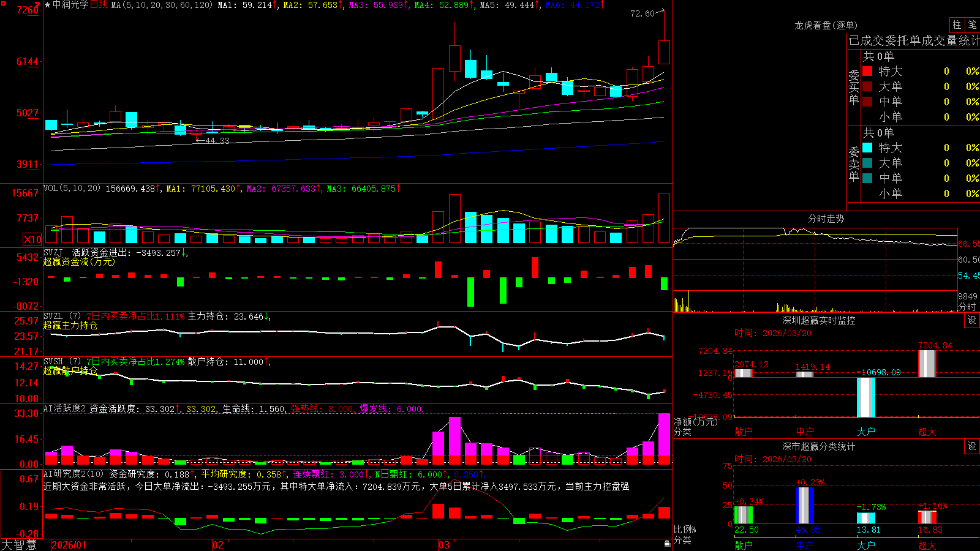
Task: Select the 日线 period label
Action: point(99,5)
